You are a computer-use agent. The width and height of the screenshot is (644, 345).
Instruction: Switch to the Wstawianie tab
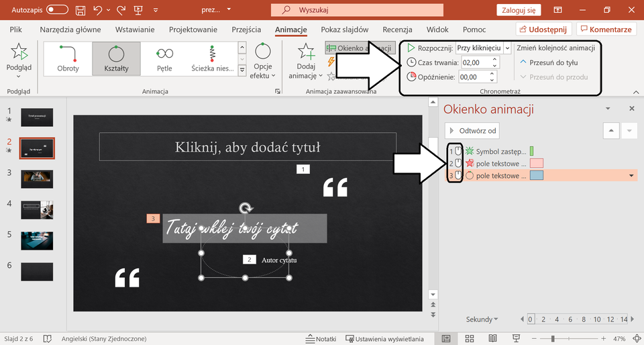[135, 30]
